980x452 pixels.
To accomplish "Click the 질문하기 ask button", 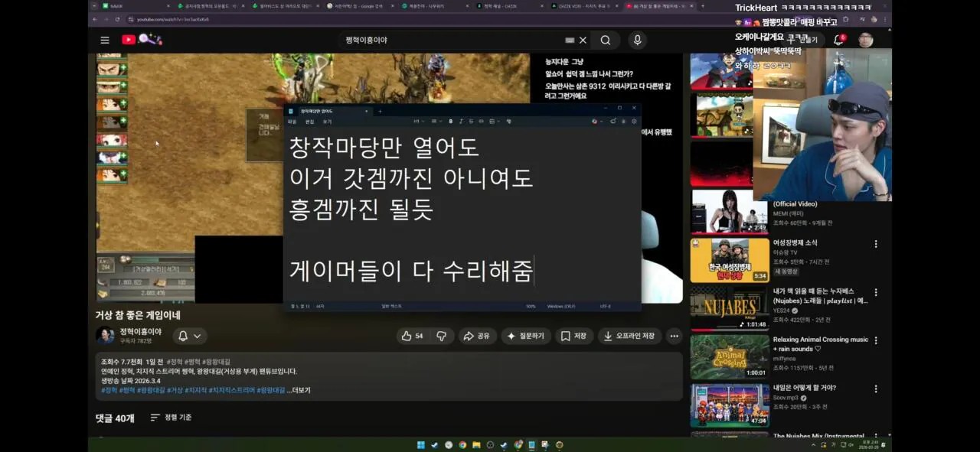I will (x=526, y=336).
